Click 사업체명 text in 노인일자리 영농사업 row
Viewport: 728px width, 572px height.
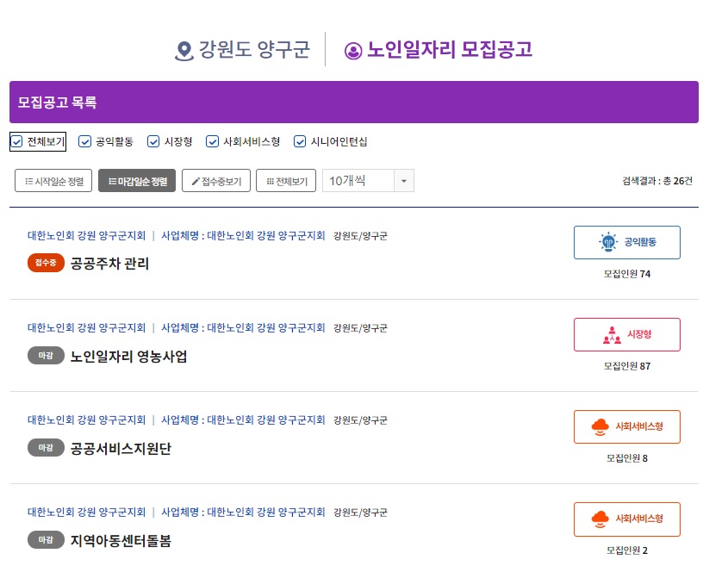point(243,328)
